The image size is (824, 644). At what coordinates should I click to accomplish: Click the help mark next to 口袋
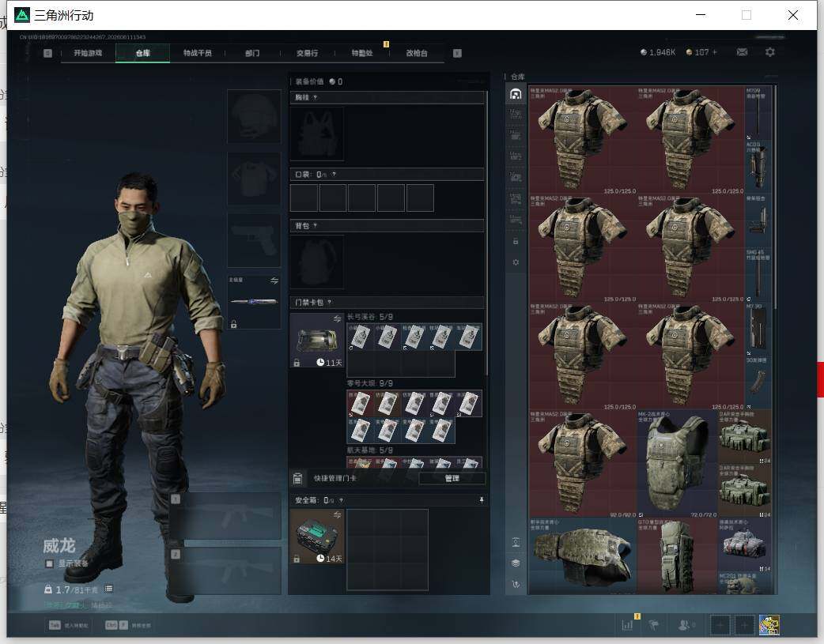(x=334, y=175)
